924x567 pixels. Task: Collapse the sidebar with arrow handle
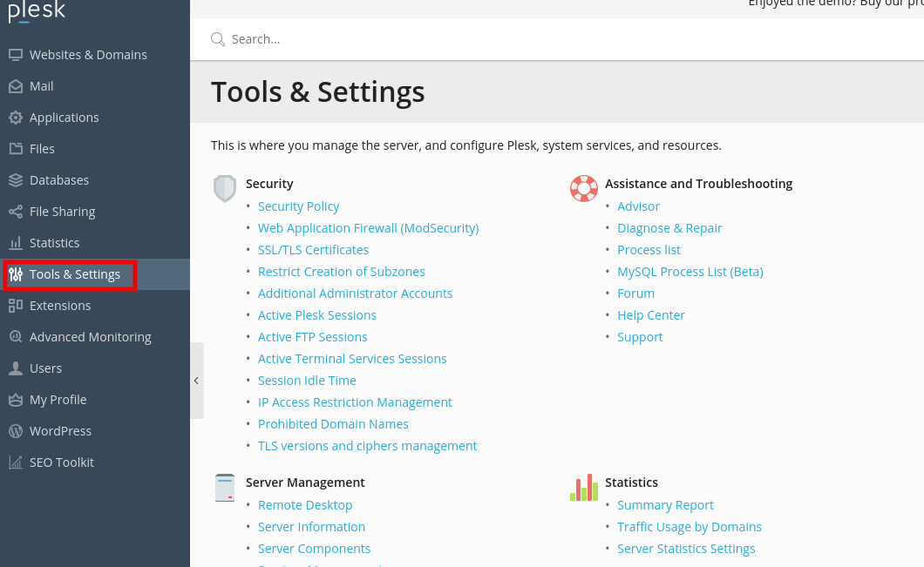(197, 381)
